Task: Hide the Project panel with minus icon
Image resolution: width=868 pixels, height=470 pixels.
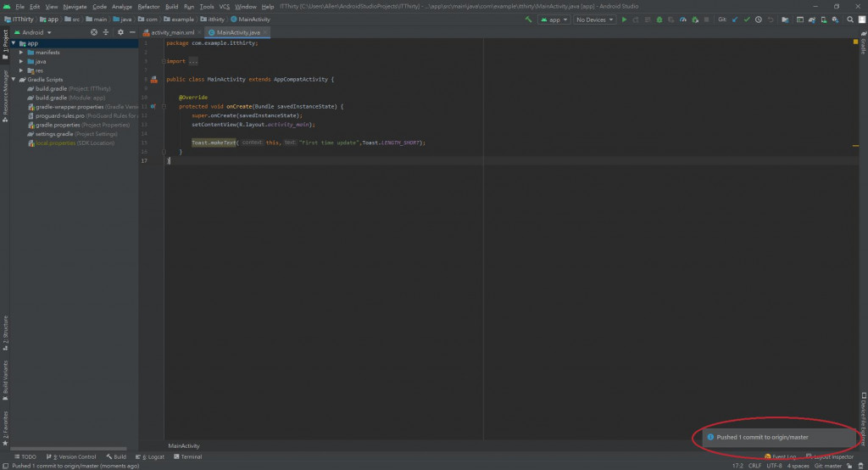Action: click(132, 32)
